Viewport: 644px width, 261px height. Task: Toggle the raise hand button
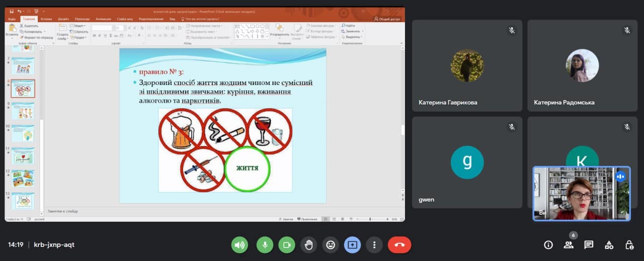point(308,245)
